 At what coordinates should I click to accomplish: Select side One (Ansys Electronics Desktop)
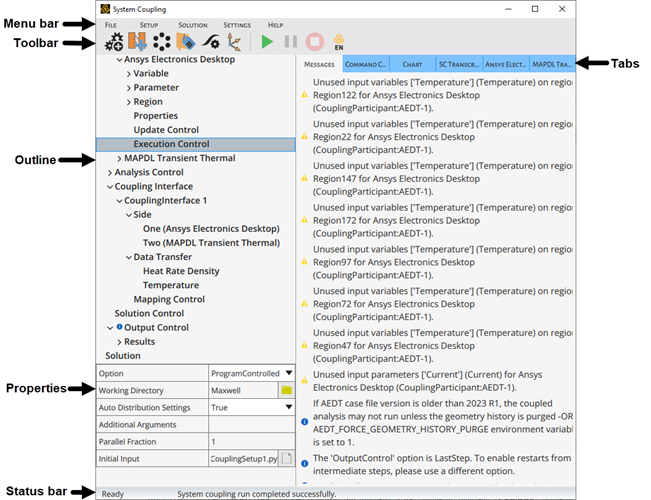click(211, 229)
